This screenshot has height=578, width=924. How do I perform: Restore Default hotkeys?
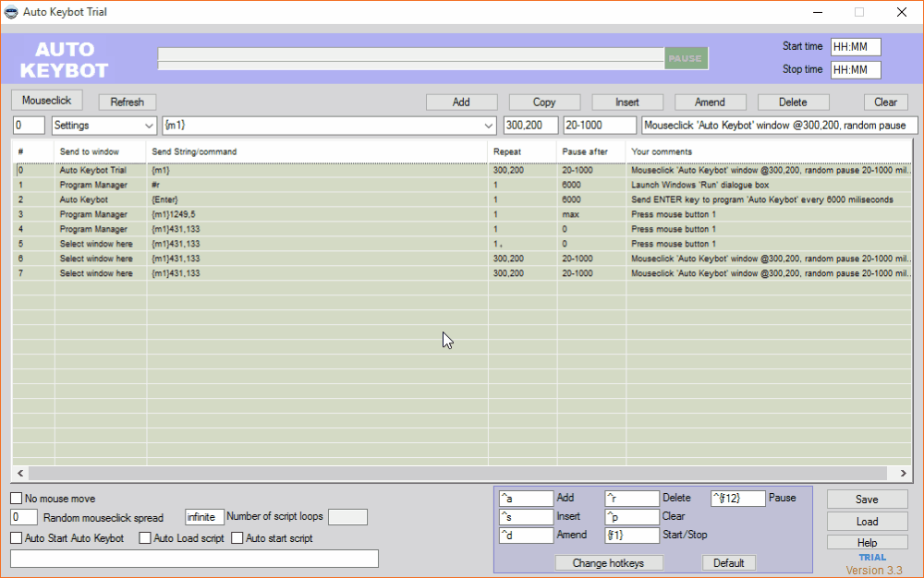point(728,563)
